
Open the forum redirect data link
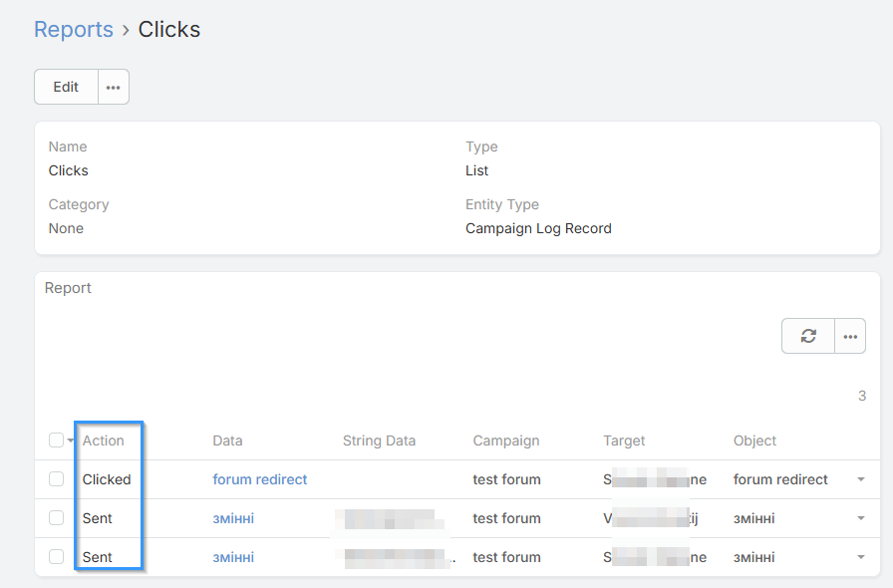pos(260,479)
